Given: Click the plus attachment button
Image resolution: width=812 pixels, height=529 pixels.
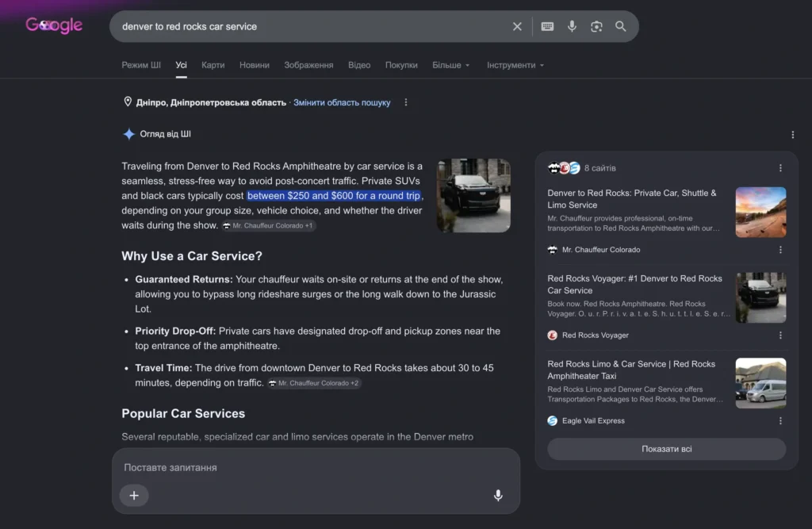Looking at the screenshot, I should coord(134,496).
